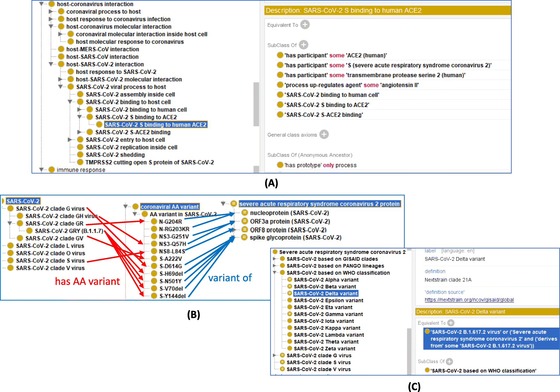Click class icon beside SARS-CoV-2 clade L virus
Viewport: 560px width, 392px height.
(11, 246)
